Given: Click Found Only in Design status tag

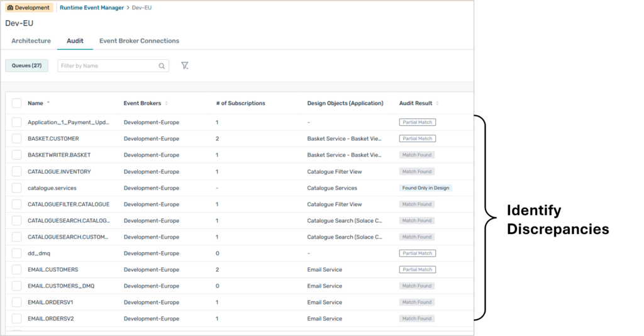Looking at the screenshot, I should coord(425,188).
